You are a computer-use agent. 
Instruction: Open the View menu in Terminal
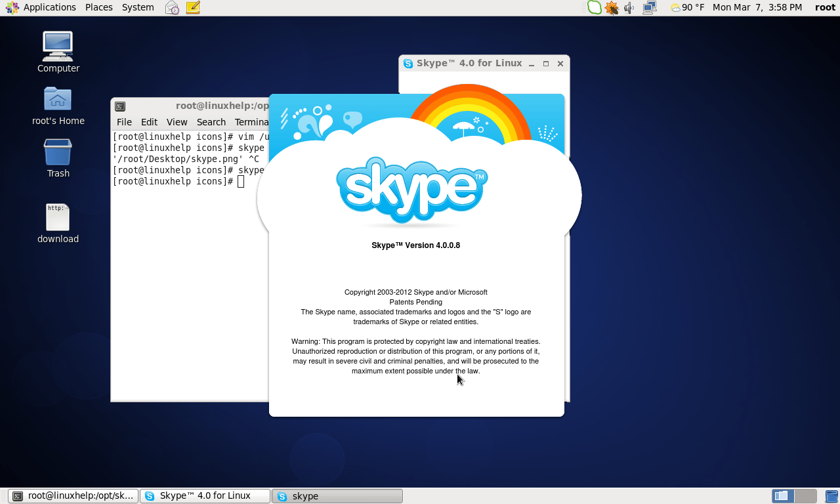pos(177,122)
